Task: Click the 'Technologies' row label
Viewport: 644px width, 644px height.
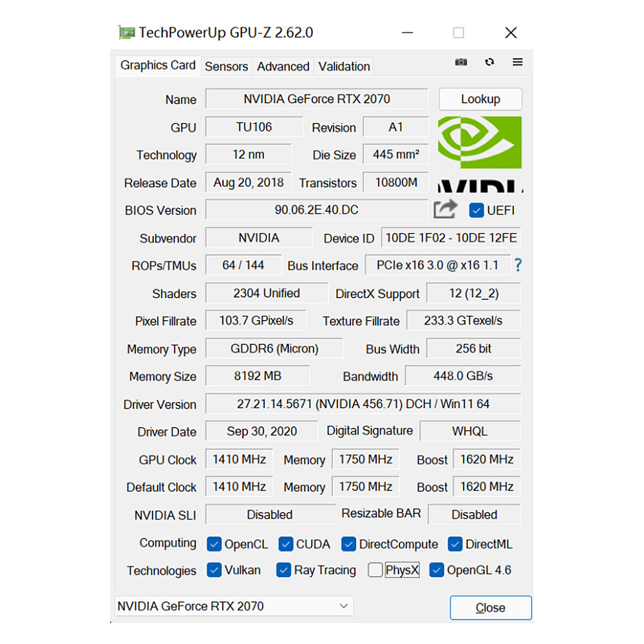Action: 162,571
